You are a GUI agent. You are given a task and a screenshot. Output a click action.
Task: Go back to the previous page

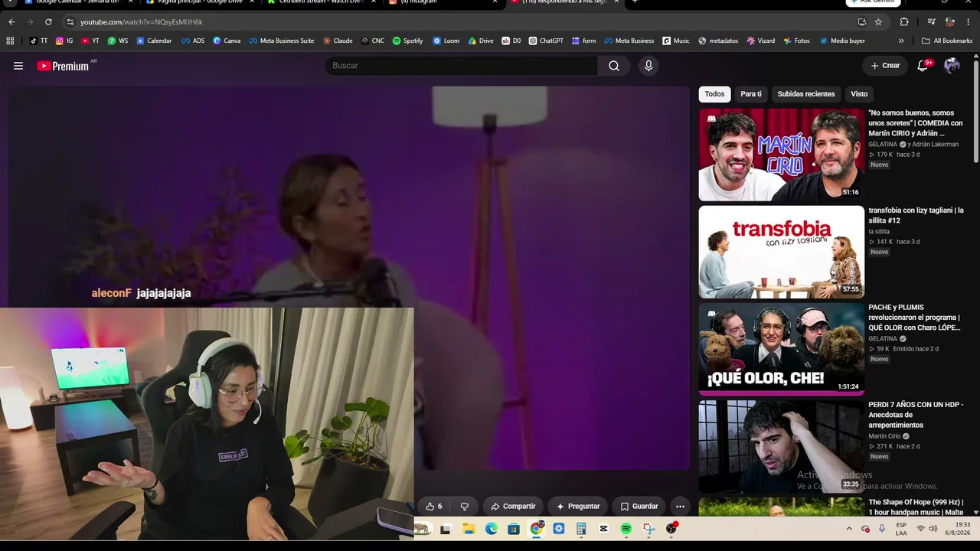(x=11, y=22)
